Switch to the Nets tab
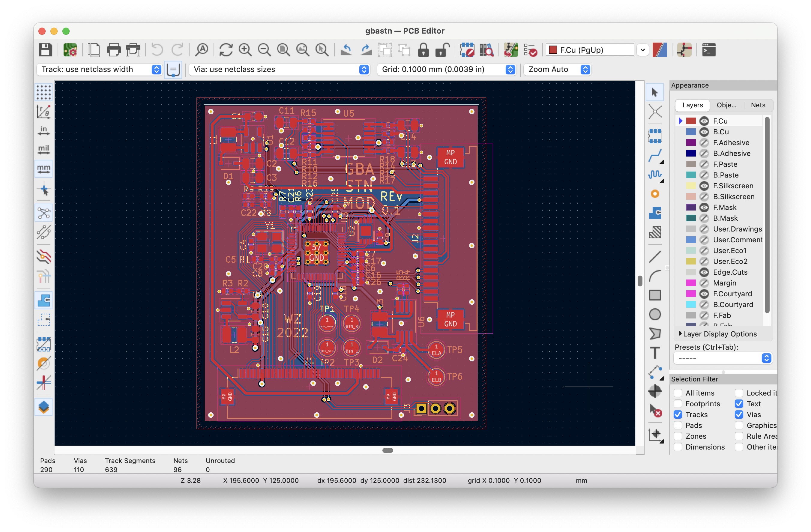This screenshot has width=811, height=532. point(758,105)
